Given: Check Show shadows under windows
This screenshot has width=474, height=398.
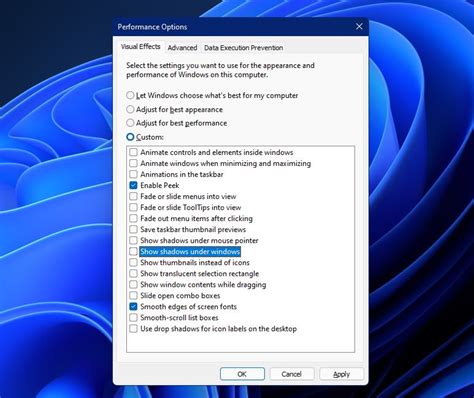Looking at the screenshot, I should [133, 251].
